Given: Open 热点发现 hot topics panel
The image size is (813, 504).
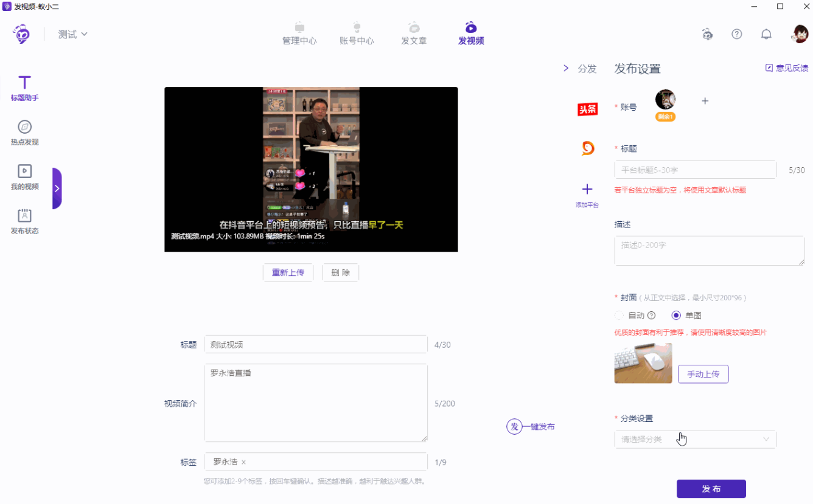Looking at the screenshot, I should click(x=24, y=133).
